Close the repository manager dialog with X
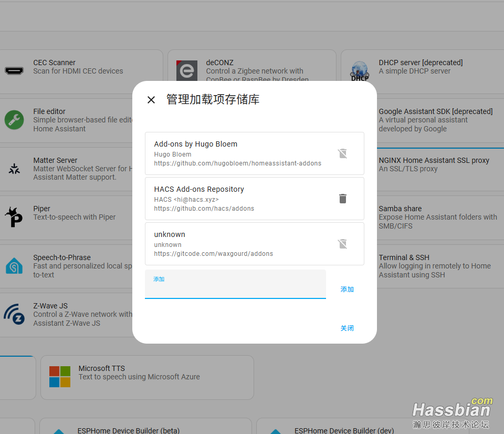This screenshot has width=504, height=434. (x=151, y=100)
